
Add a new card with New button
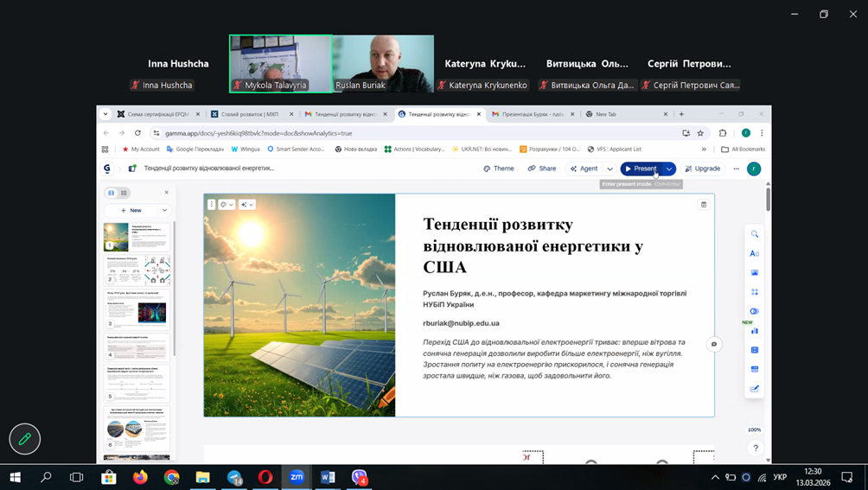coord(131,210)
